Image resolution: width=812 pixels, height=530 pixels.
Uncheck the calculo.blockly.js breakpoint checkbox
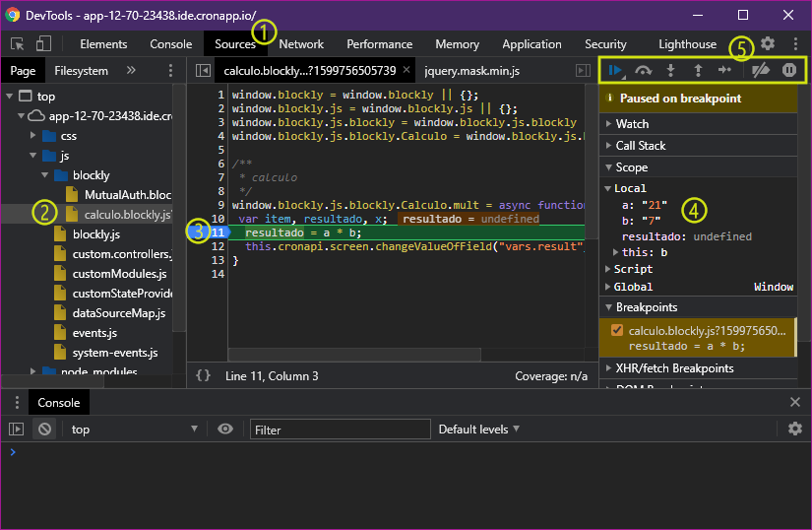617,330
